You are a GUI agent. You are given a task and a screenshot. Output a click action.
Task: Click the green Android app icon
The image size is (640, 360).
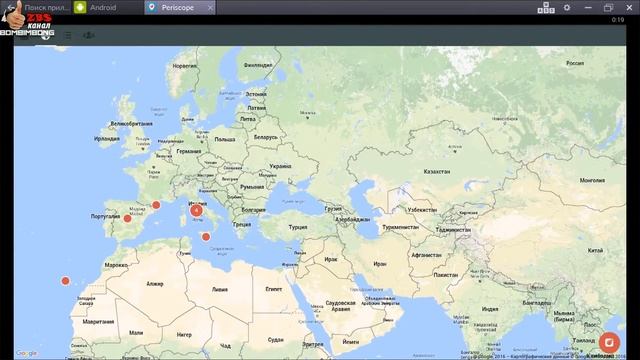pyautogui.click(x=80, y=7)
